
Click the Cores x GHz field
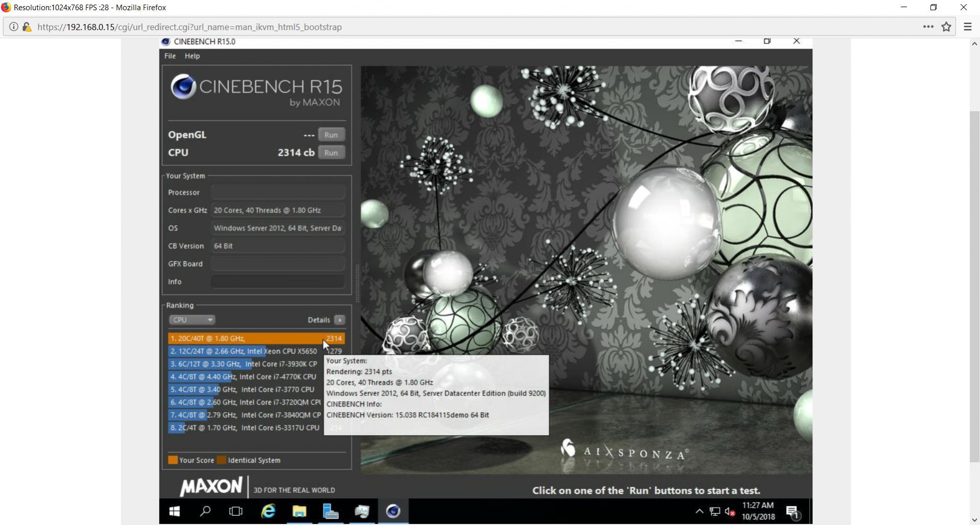point(278,210)
